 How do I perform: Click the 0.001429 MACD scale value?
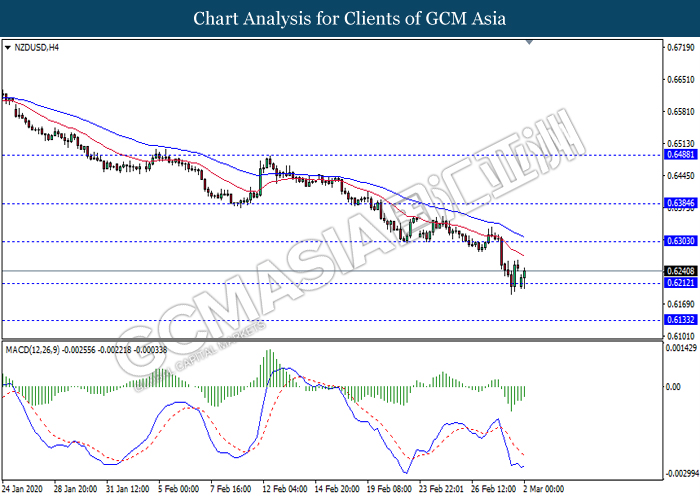tap(680, 348)
